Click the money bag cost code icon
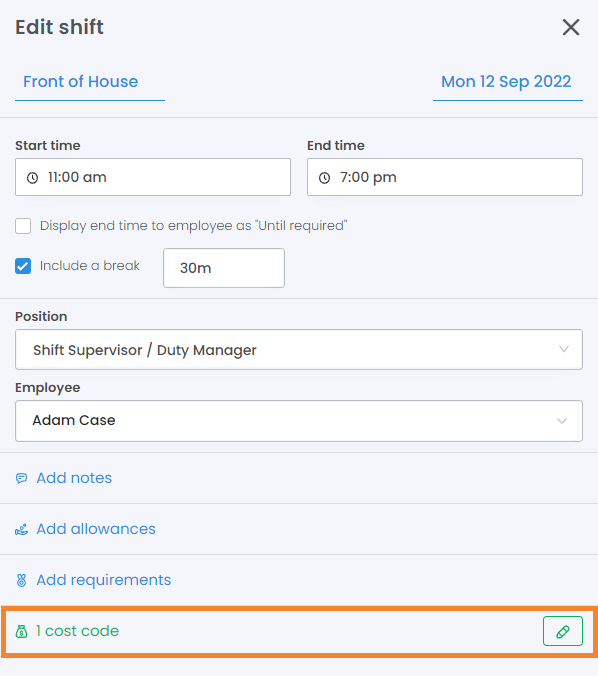598x676 pixels. click(x=22, y=632)
